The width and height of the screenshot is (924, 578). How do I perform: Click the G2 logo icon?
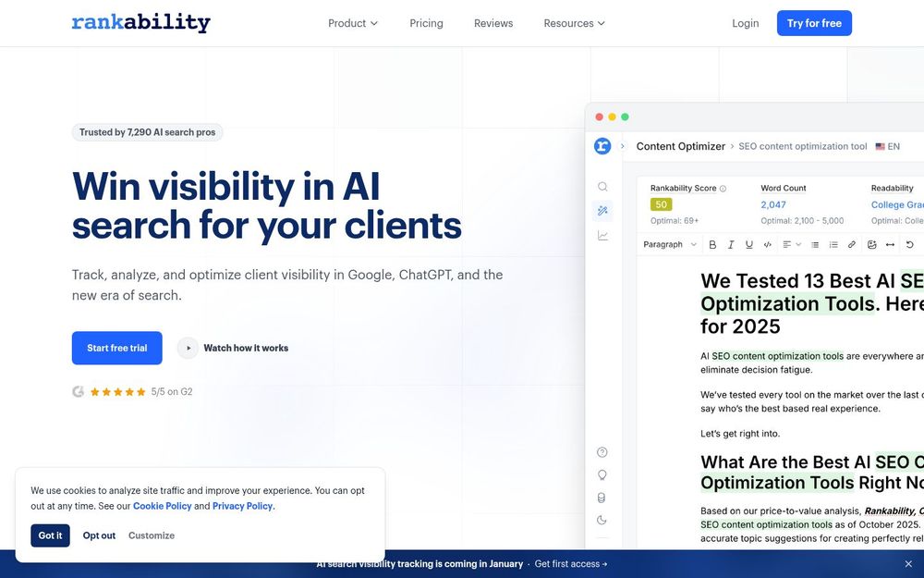click(x=78, y=391)
